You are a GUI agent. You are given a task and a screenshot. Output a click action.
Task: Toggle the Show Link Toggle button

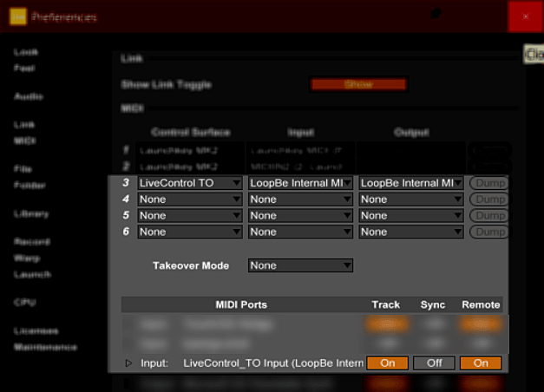pyautogui.click(x=358, y=85)
